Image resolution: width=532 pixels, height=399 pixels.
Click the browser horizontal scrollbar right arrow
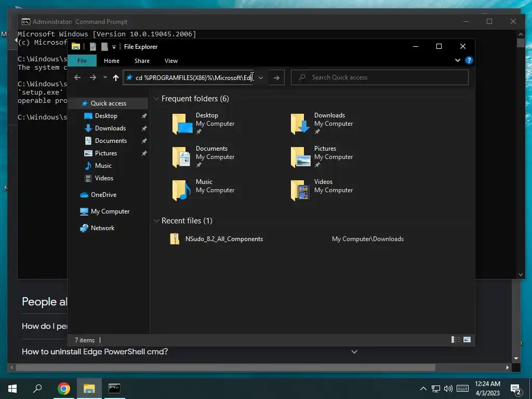coord(508,367)
